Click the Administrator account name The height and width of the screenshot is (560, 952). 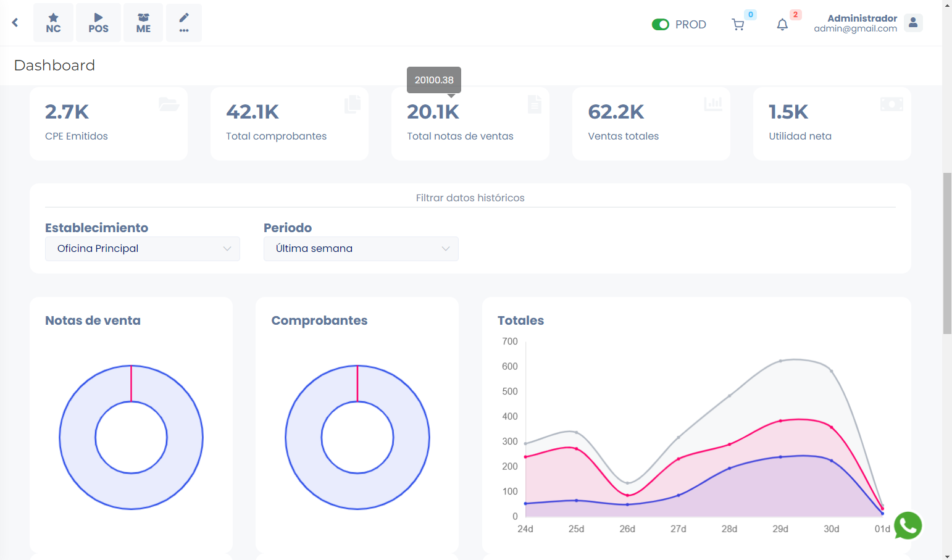tap(862, 19)
